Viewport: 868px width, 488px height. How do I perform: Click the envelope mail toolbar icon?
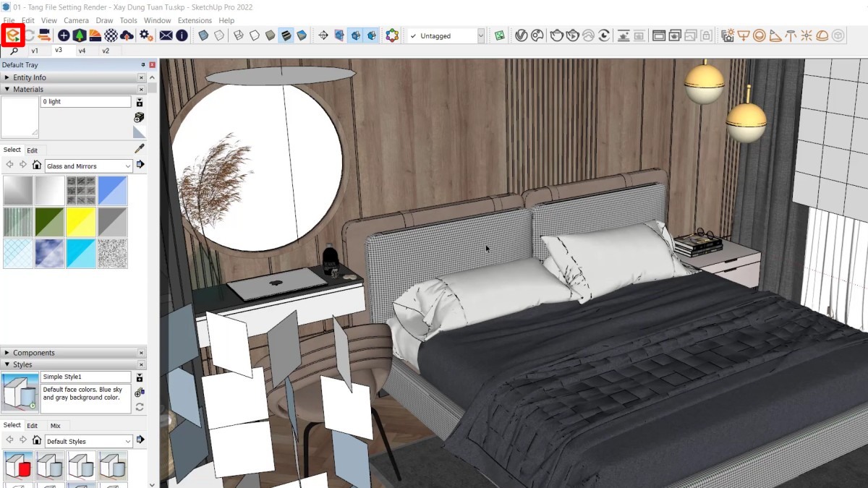(x=166, y=35)
